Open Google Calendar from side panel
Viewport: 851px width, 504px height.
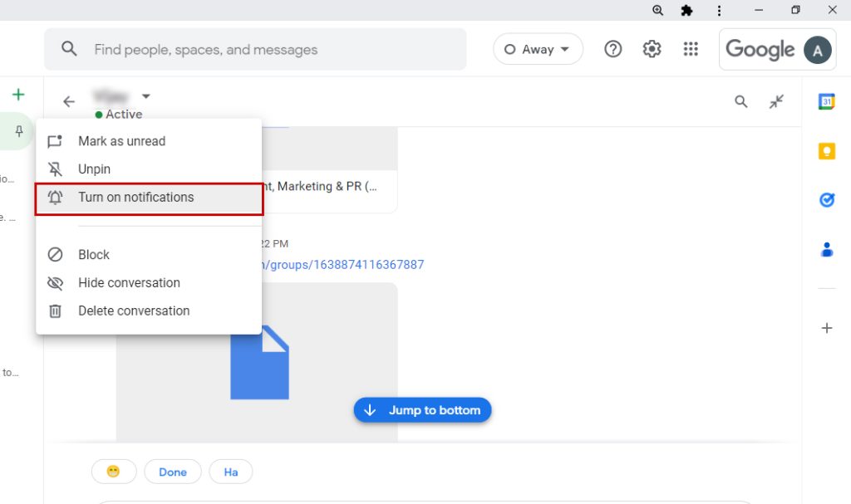click(826, 102)
